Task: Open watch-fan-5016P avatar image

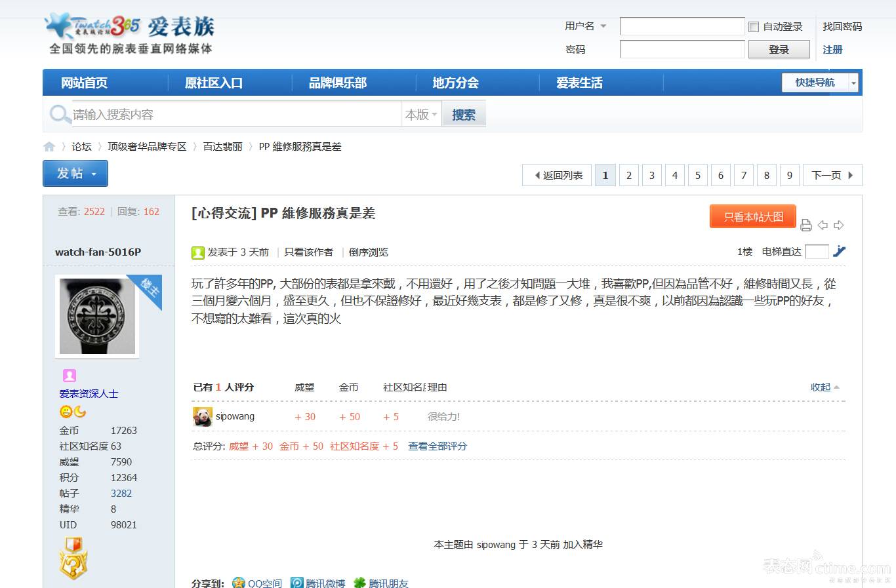Action: point(97,316)
